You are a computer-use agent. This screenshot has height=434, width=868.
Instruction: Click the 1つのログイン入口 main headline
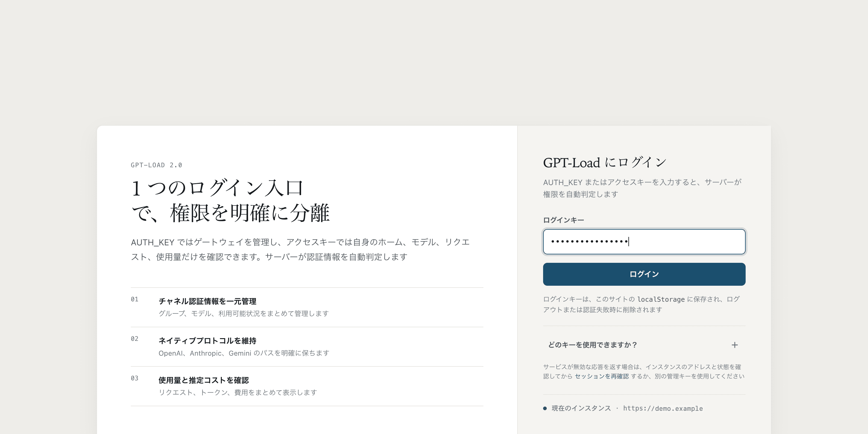231,200
